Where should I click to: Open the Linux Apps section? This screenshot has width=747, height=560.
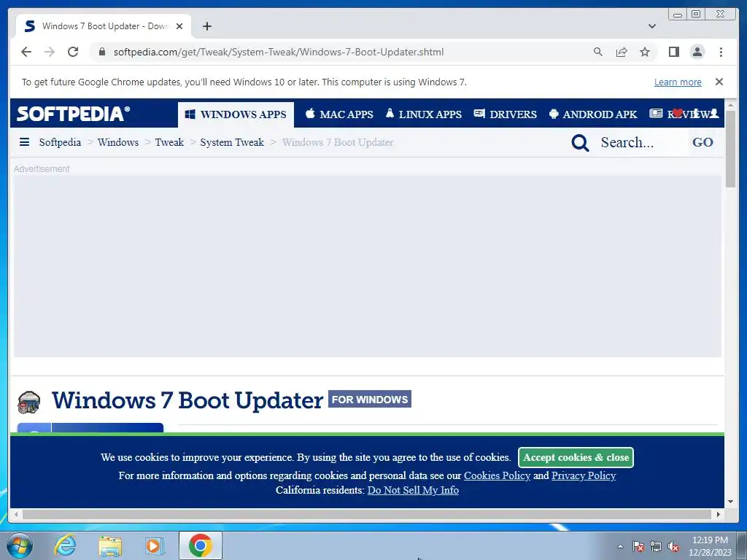pos(424,114)
